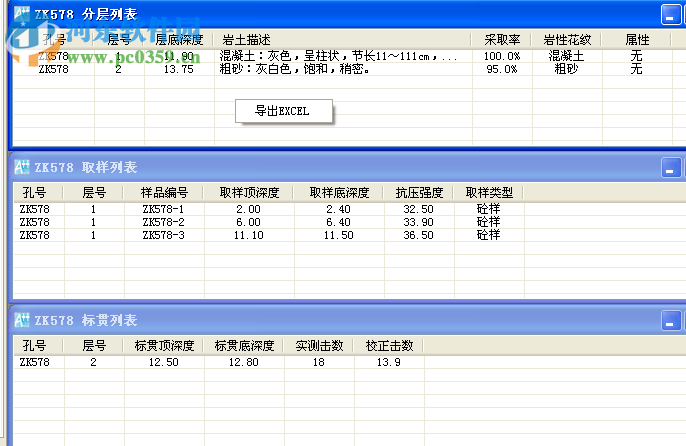Click the 95.0% recovery rate cell
The image size is (686, 446).
pyautogui.click(x=502, y=69)
